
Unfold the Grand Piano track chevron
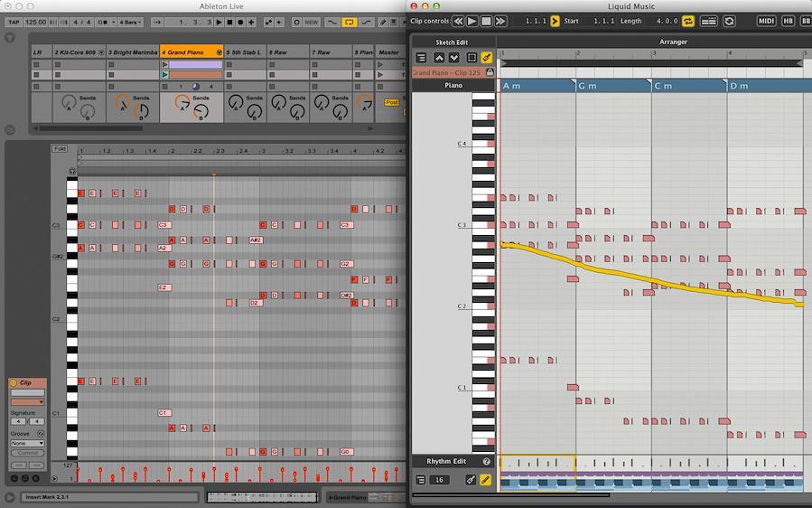pos(219,52)
